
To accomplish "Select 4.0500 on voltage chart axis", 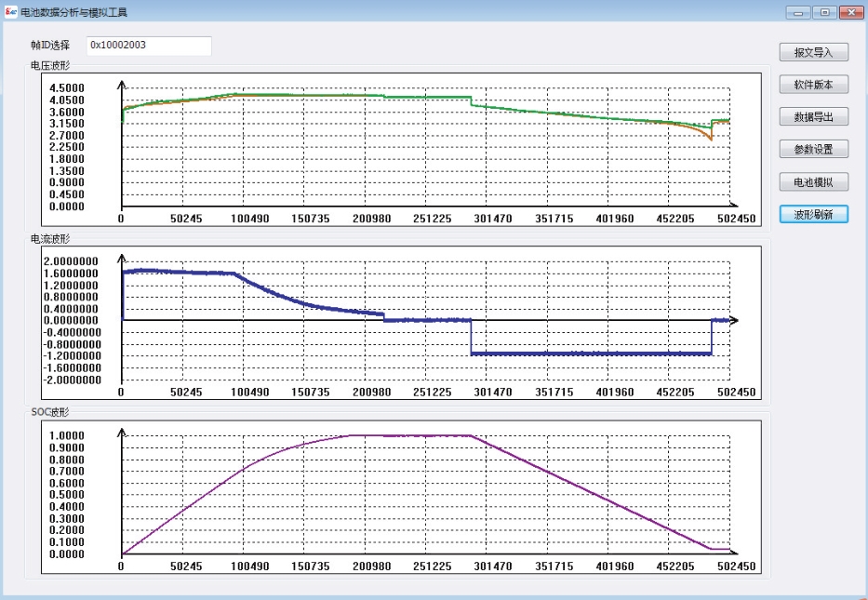I will [x=67, y=100].
